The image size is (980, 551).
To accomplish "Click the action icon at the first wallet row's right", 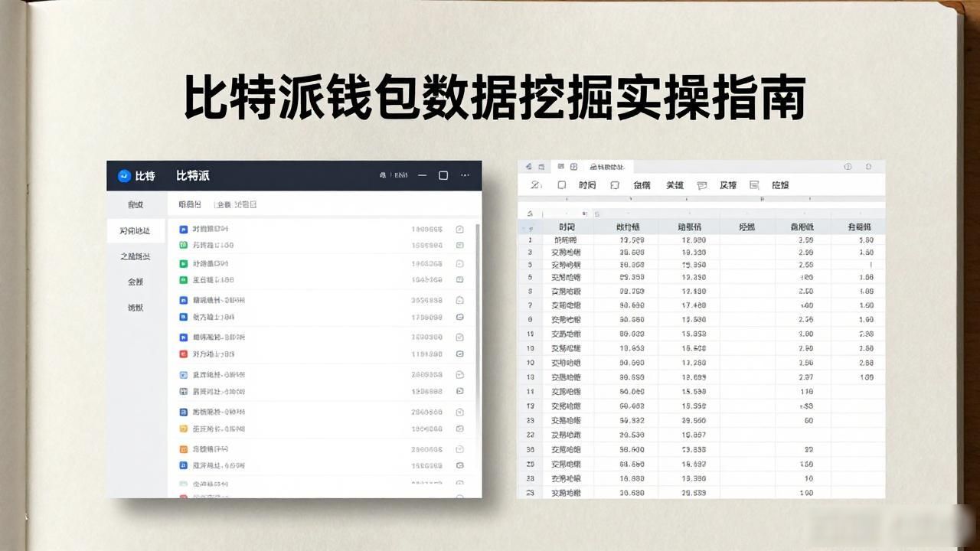I will click(459, 229).
